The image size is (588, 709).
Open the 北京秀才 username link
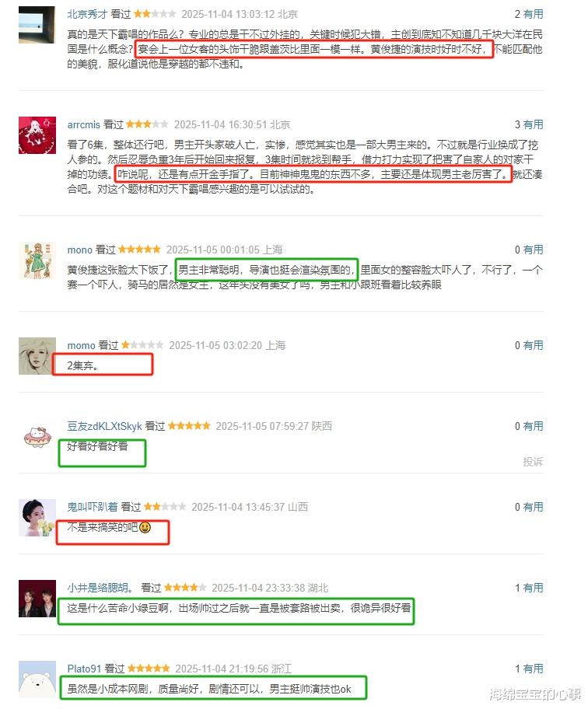87,14
